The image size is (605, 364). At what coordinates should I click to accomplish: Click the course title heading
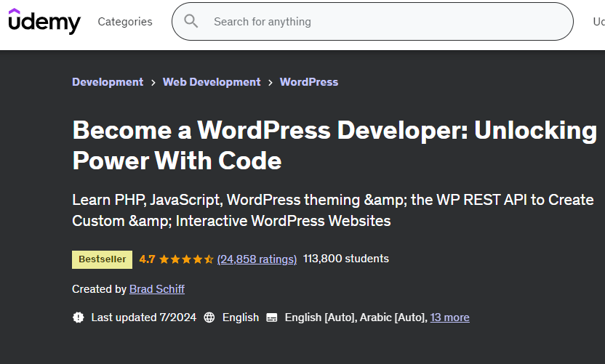pyautogui.click(x=334, y=145)
